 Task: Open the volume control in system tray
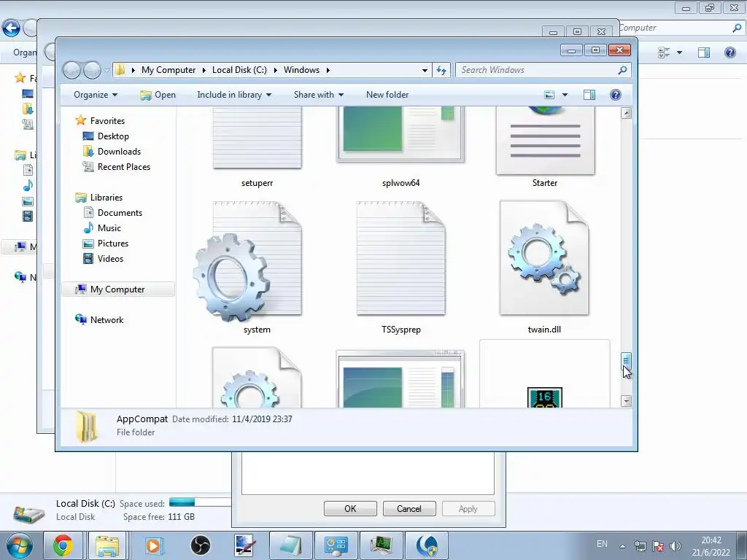click(x=675, y=546)
